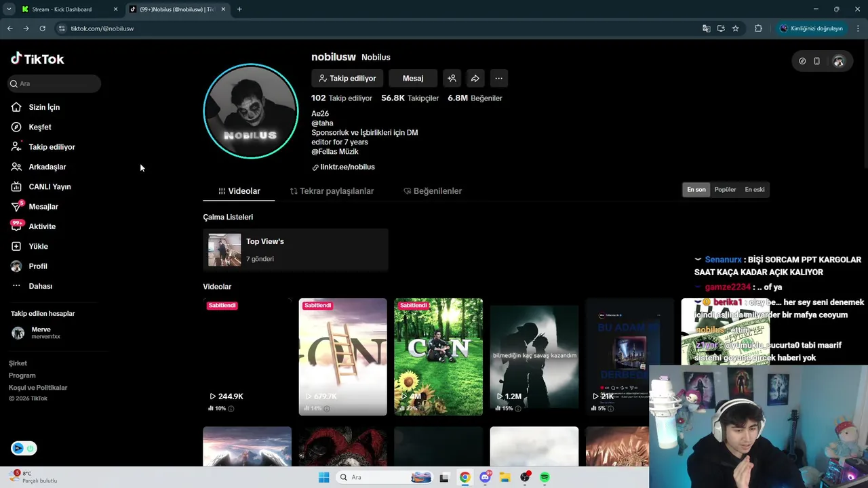Go to Sizin İçin in the sidebar

[x=35, y=107]
